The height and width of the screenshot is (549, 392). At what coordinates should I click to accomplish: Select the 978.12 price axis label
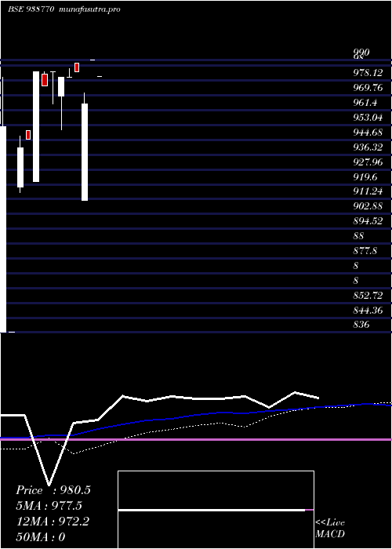coord(368,73)
